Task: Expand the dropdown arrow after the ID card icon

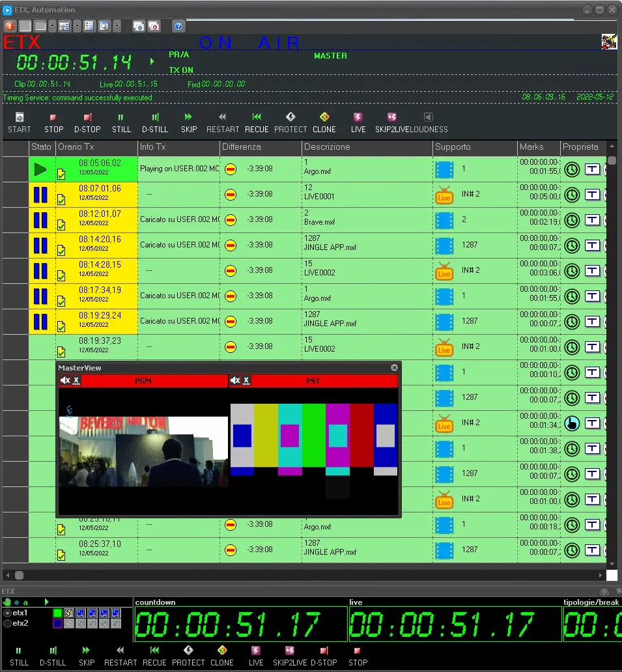Action: pyautogui.click(x=77, y=26)
